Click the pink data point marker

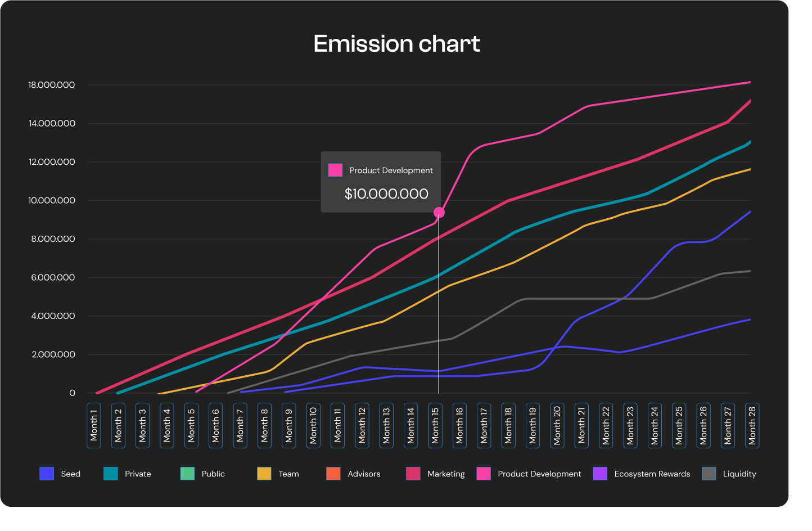tap(439, 213)
